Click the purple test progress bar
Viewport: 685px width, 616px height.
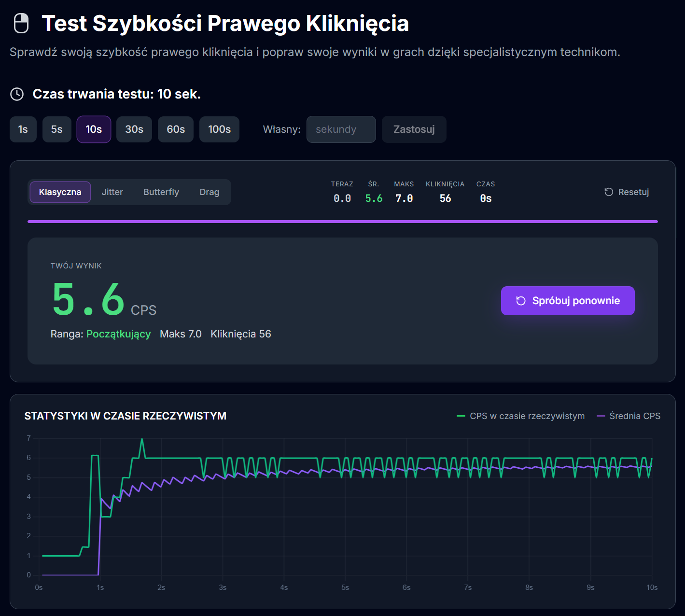click(343, 222)
